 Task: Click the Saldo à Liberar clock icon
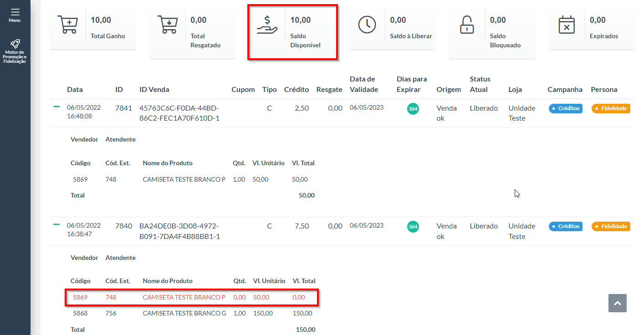[367, 25]
